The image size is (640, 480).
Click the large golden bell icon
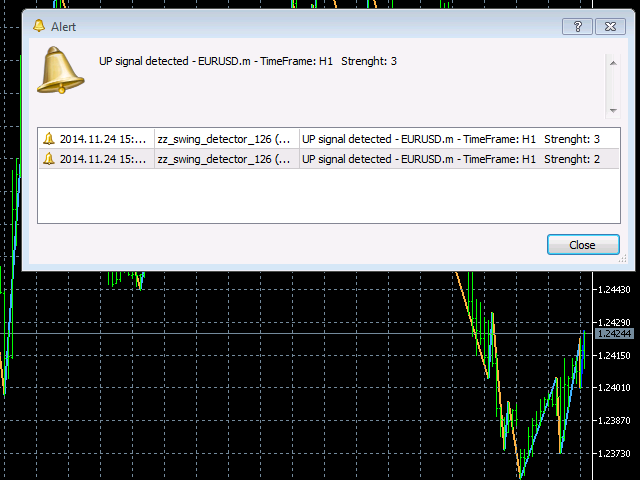(x=61, y=72)
